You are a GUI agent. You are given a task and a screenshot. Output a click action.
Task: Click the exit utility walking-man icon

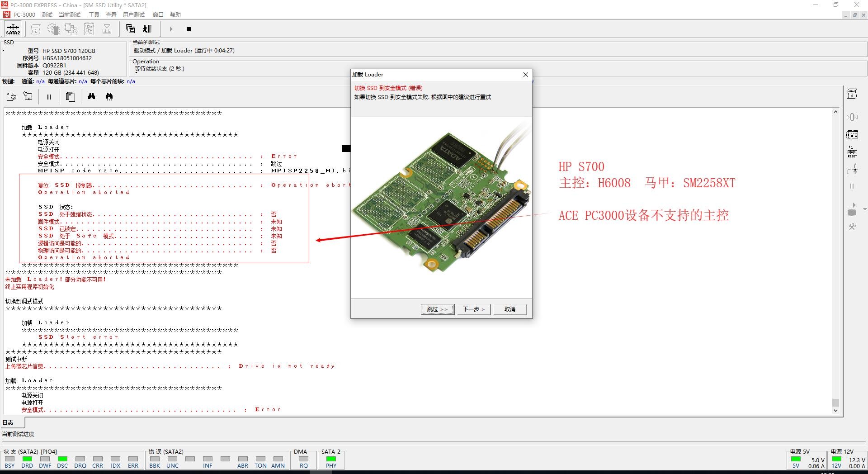click(147, 29)
